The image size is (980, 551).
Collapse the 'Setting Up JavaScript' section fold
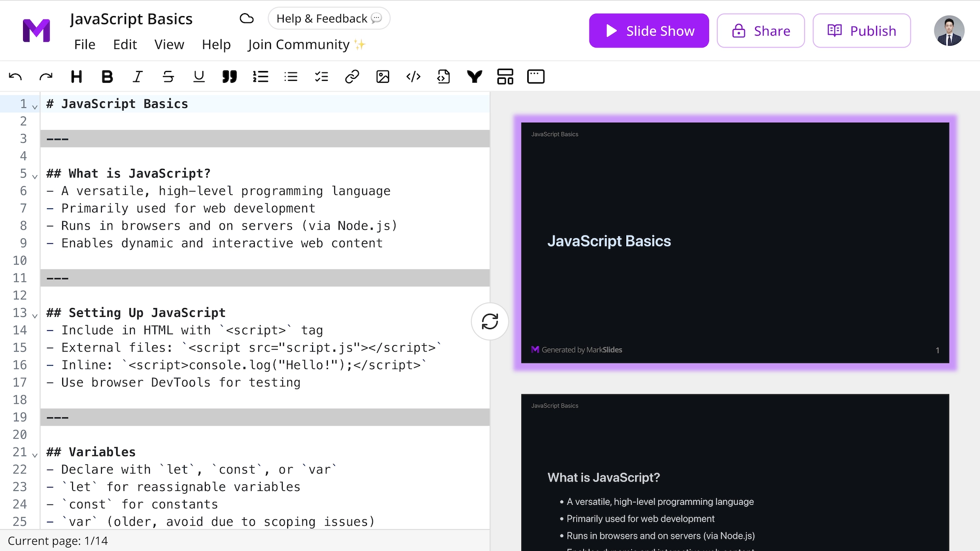[x=35, y=315]
